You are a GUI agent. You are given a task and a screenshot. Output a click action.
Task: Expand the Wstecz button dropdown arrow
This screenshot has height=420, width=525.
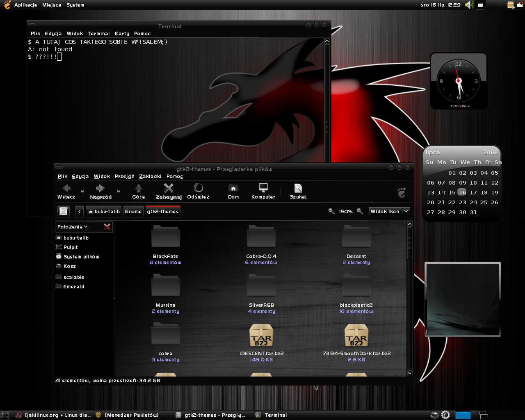pyautogui.click(x=82, y=191)
